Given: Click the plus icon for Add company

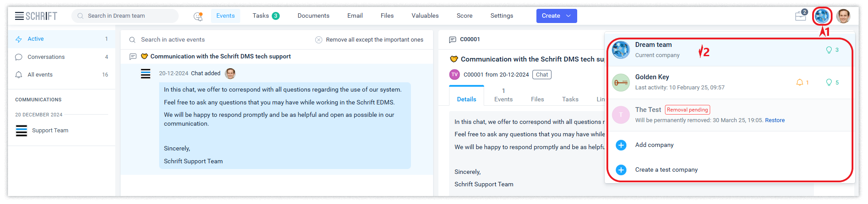Looking at the screenshot, I should [x=621, y=145].
